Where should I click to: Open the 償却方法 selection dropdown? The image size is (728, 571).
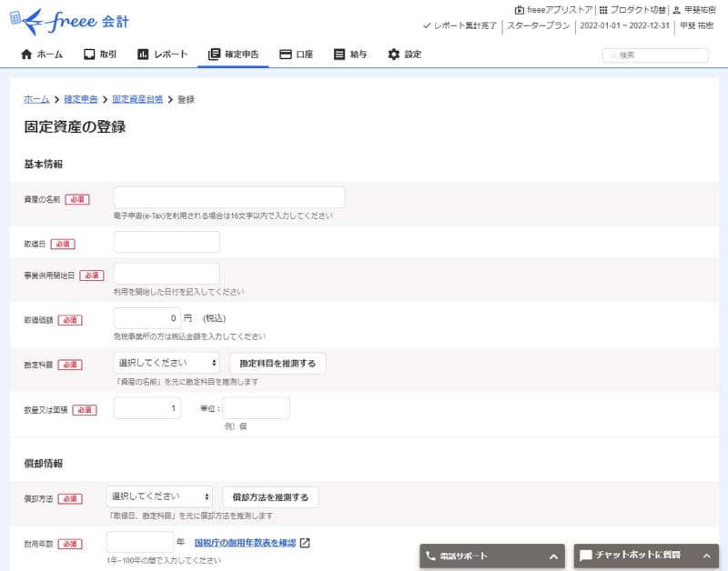point(158,498)
